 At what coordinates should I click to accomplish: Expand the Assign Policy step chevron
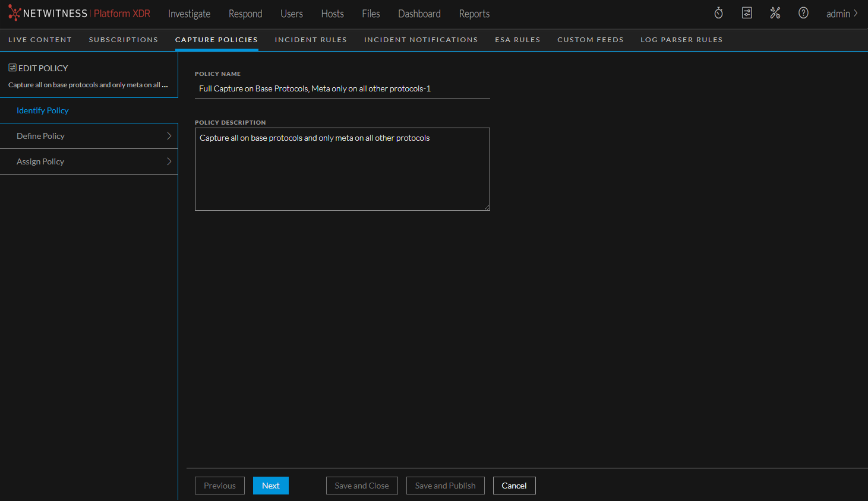[169, 161]
